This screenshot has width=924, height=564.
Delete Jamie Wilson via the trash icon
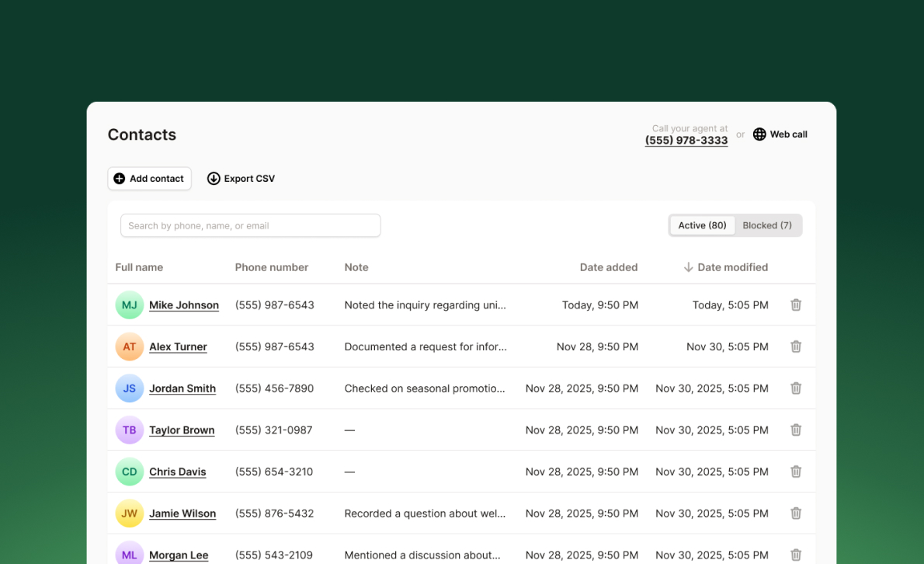click(795, 513)
